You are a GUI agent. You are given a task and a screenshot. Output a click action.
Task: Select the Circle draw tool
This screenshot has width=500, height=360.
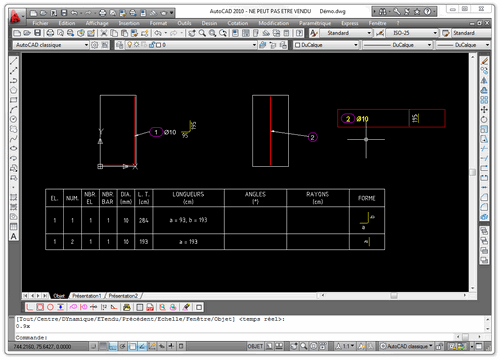[x=14, y=119]
